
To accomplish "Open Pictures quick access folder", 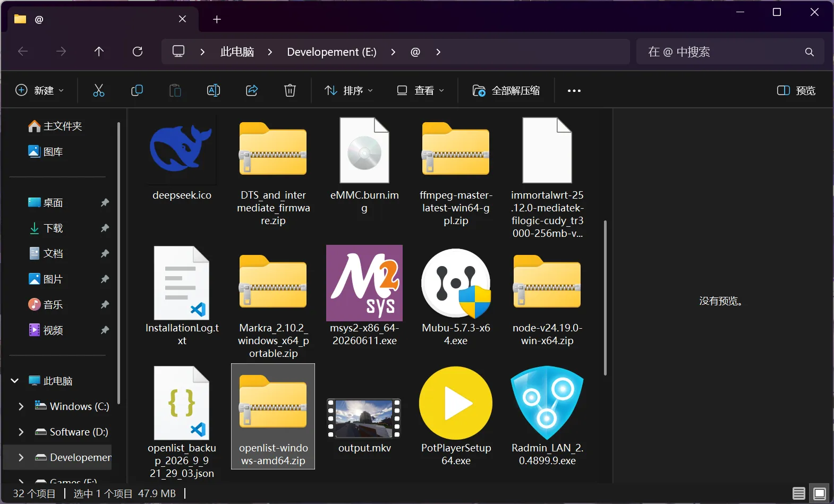I will click(x=46, y=279).
